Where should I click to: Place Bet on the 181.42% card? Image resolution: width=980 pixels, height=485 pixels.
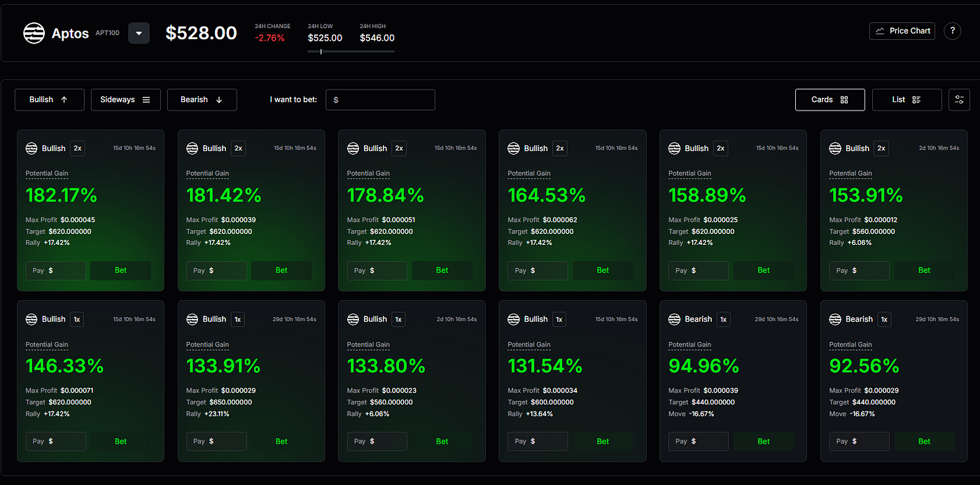coord(281,270)
